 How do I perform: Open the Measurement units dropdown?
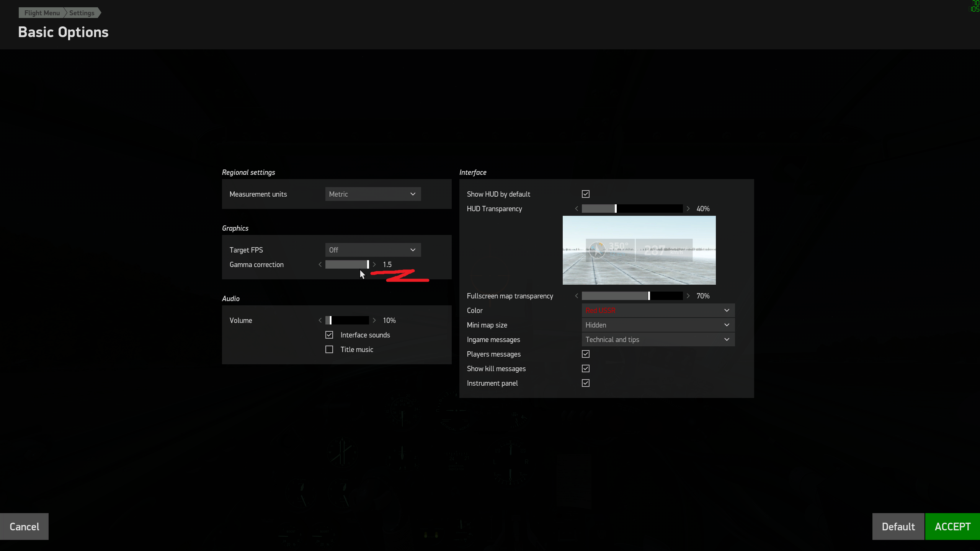point(373,194)
